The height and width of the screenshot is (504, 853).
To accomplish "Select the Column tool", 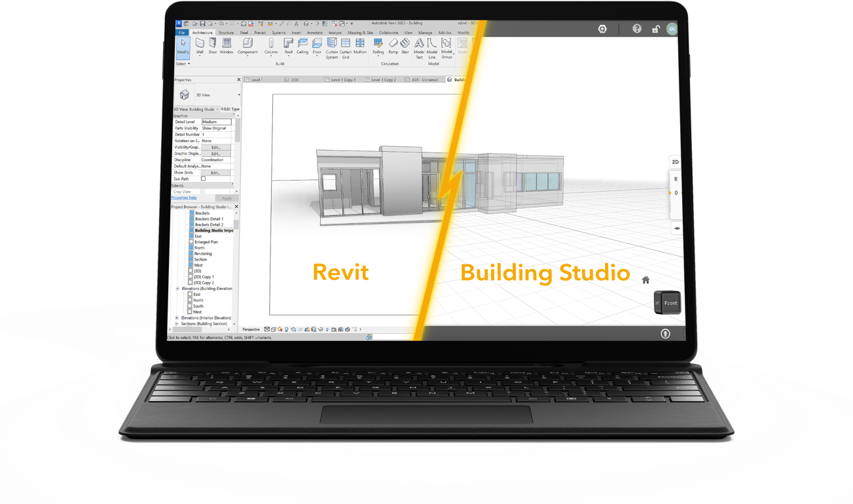I will coord(271,46).
